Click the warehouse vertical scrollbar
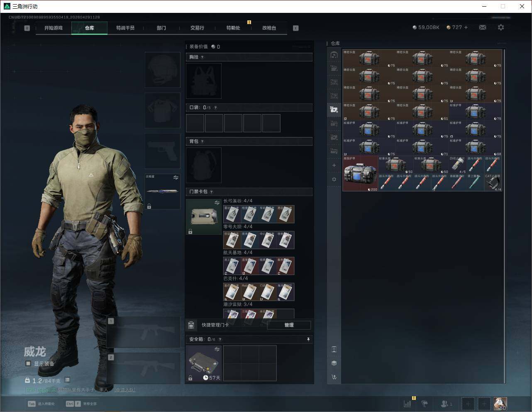 tap(504, 216)
